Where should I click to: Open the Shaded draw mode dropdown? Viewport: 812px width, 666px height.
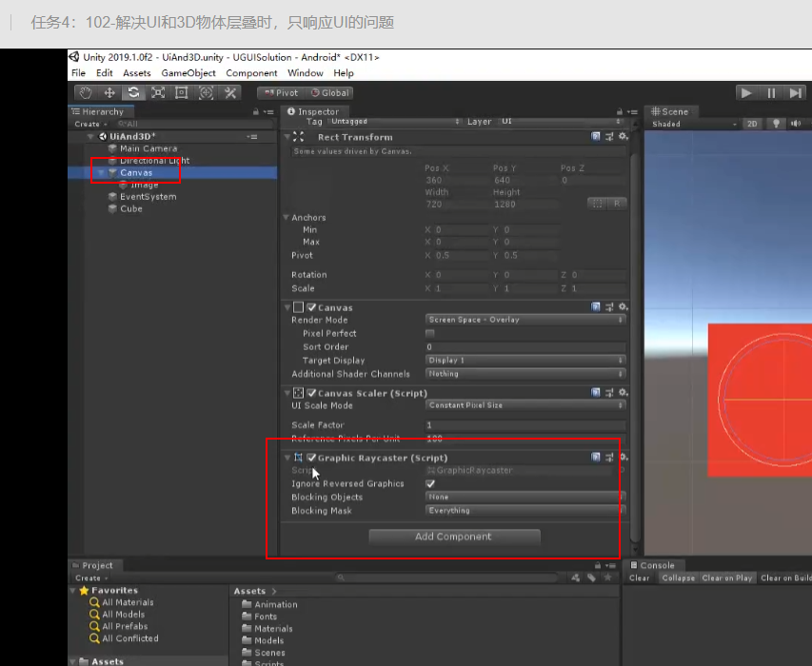[x=694, y=125]
